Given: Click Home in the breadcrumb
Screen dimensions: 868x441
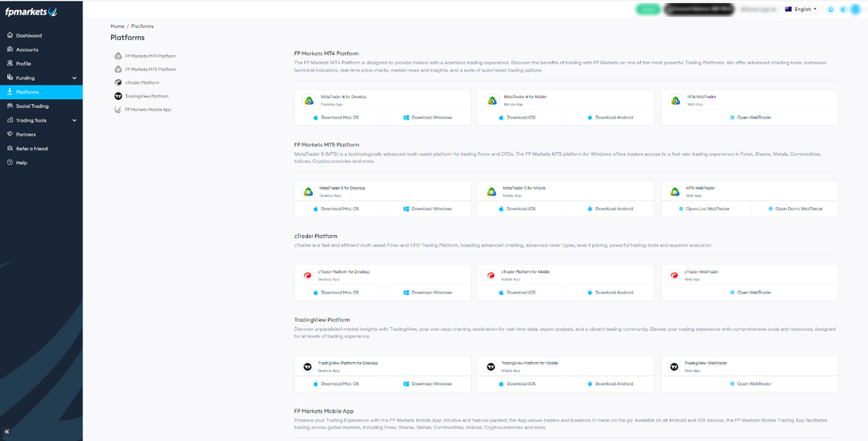Looking at the screenshot, I should (x=117, y=26).
